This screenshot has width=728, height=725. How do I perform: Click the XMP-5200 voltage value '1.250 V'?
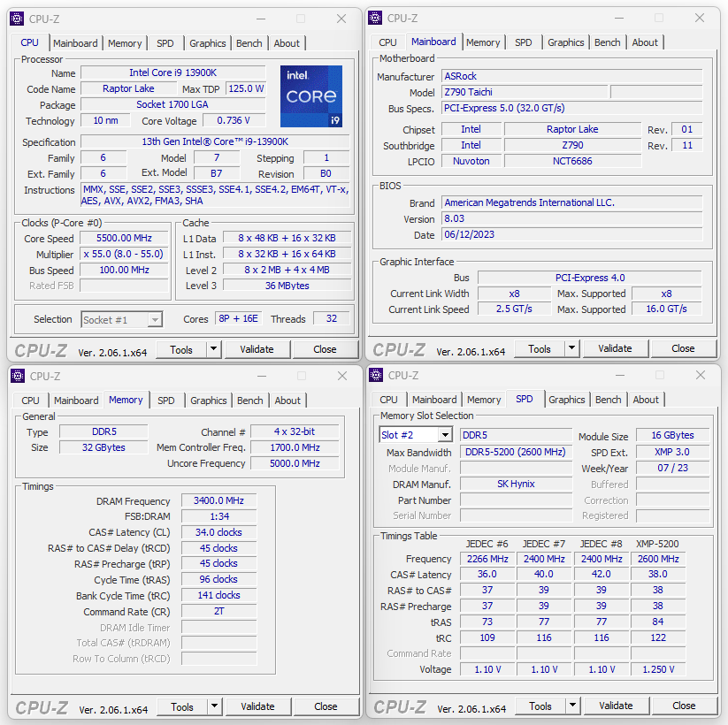click(658, 669)
